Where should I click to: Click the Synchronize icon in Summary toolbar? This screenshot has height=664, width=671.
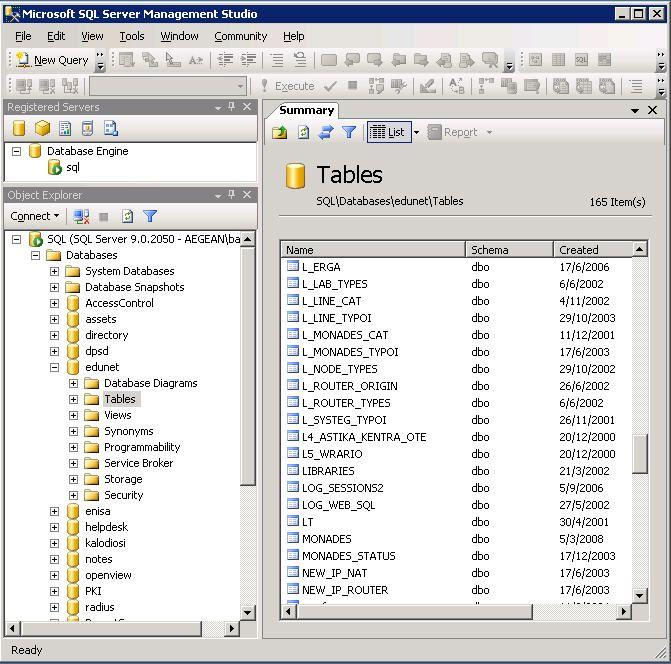(x=326, y=132)
